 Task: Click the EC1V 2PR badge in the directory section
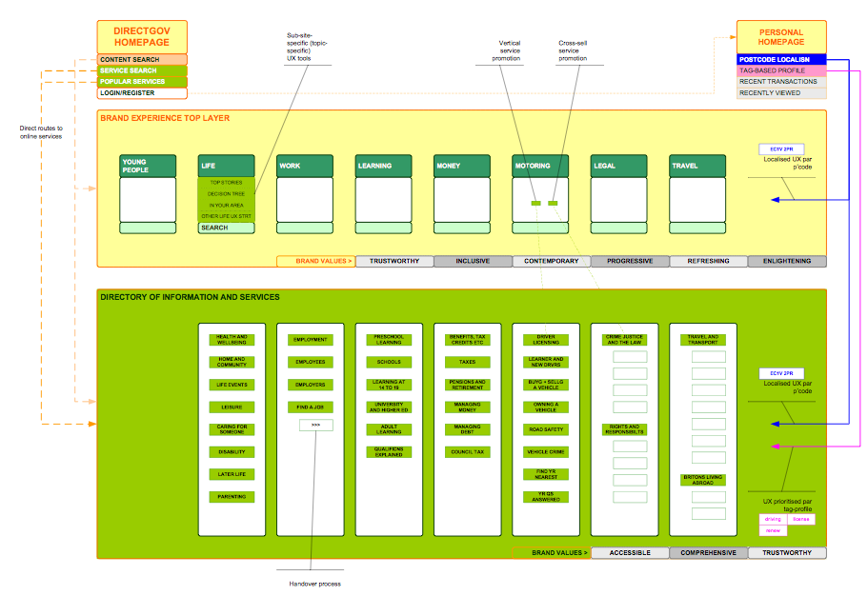[781, 373]
